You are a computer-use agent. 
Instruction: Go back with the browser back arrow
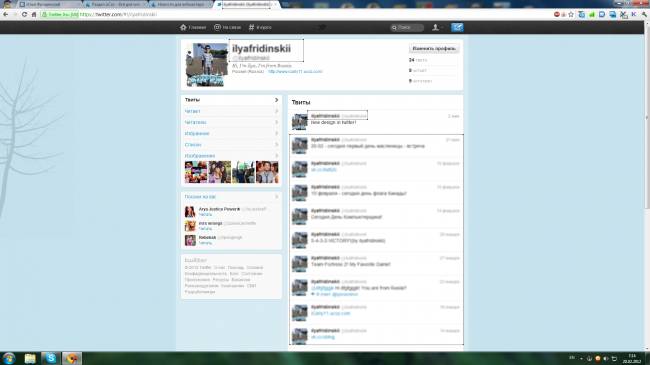(5, 15)
